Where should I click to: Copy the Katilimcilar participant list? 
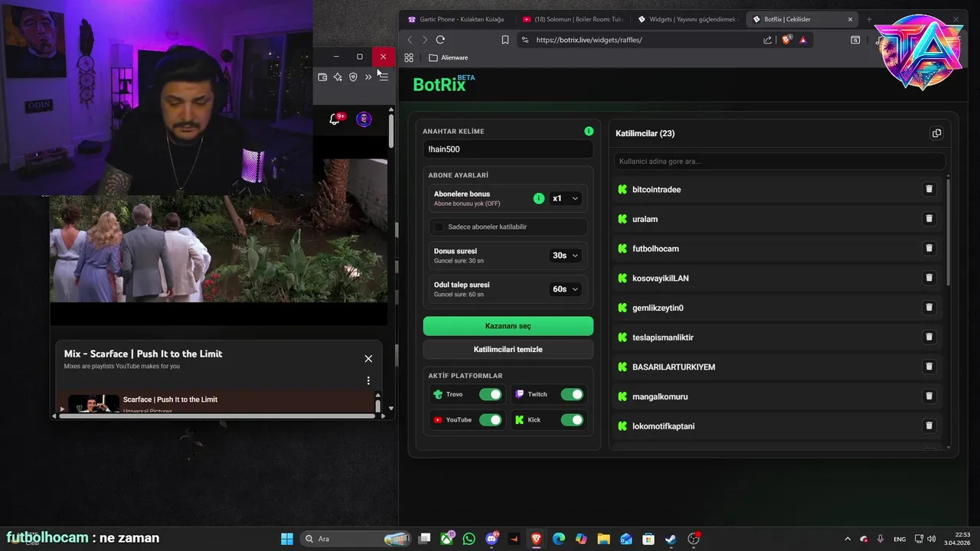[x=936, y=133]
